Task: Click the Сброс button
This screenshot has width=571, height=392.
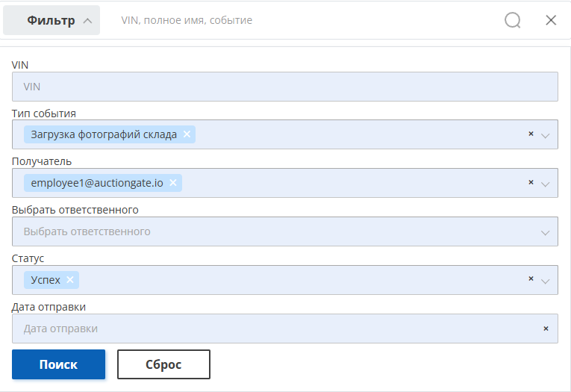Action: (163, 364)
